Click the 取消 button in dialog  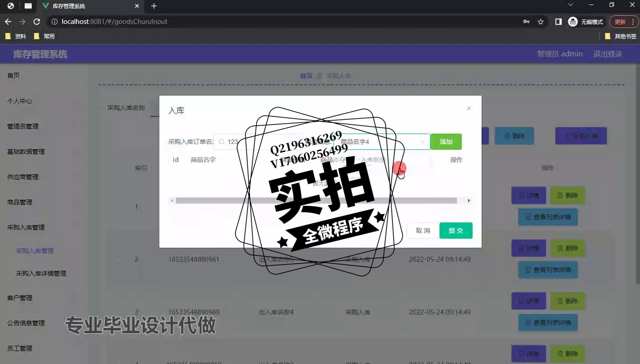click(x=423, y=230)
